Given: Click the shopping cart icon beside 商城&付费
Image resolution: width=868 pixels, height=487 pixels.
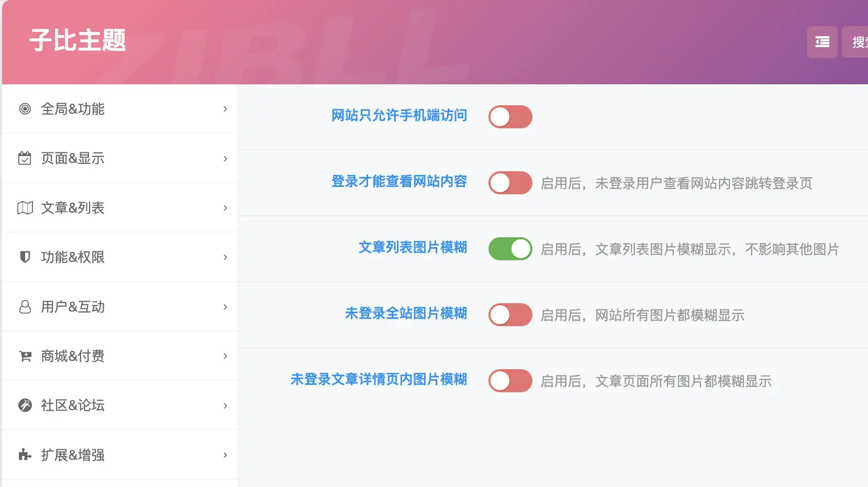Looking at the screenshot, I should click(25, 356).
